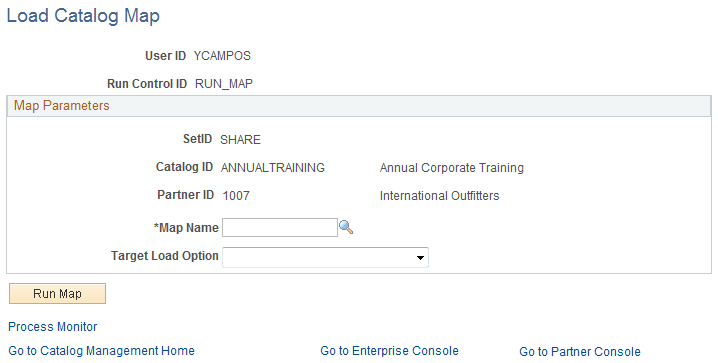Screen dimensions: 718x363
Task: Select the Load Catalog Map page title
Action: (x=83, y=16)
